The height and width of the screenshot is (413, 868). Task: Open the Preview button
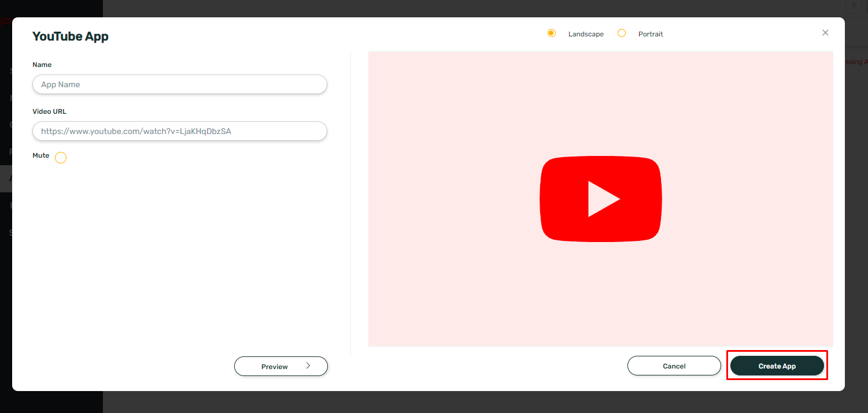tap(281, 366)
